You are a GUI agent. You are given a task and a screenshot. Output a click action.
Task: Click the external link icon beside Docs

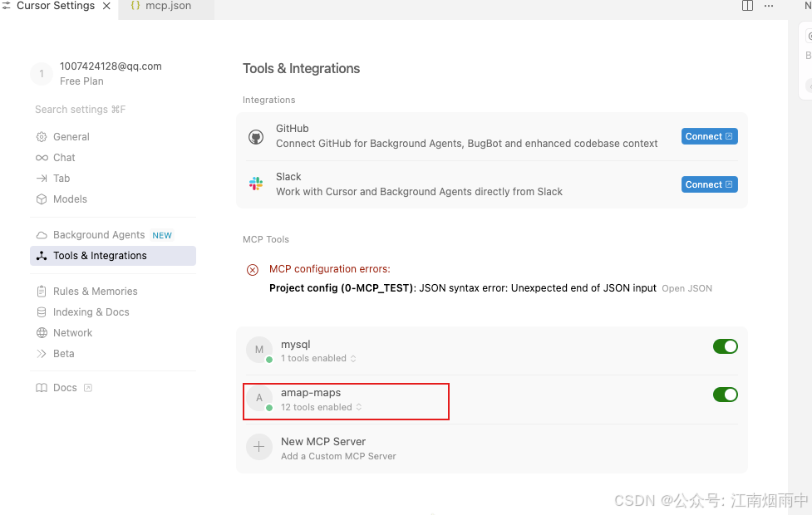tap(88, 388)
